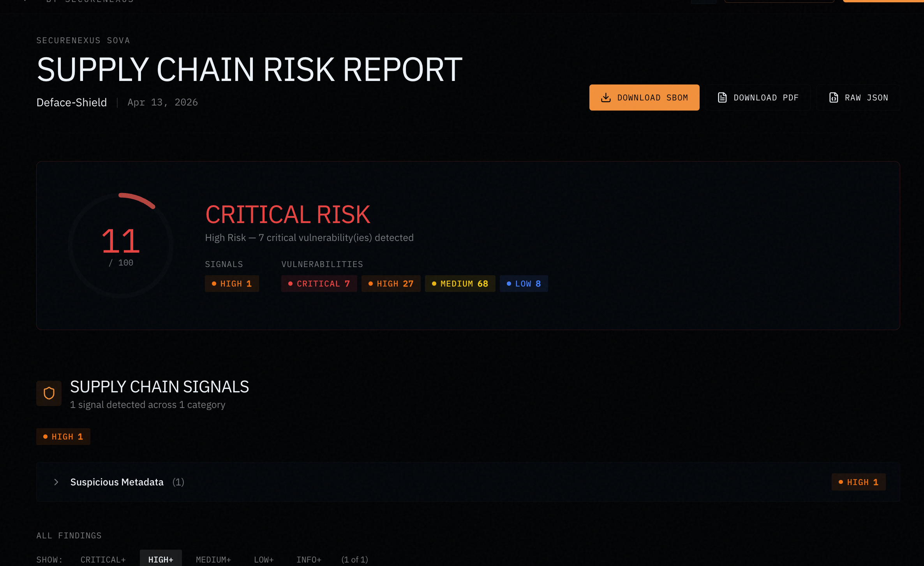924x566 pixels.
Task: Download the SBOM file
Action: click(x=644, y=98)
